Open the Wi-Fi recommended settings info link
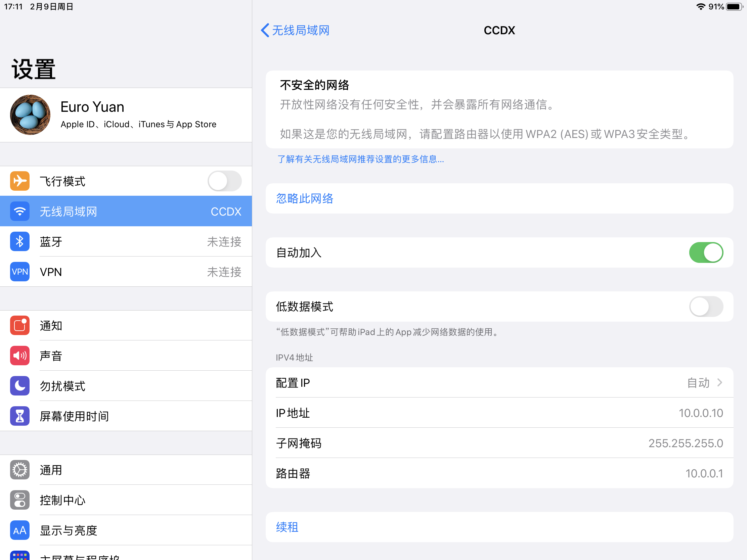Viewport: 747px width, 560px height. [x=360, y=159]
